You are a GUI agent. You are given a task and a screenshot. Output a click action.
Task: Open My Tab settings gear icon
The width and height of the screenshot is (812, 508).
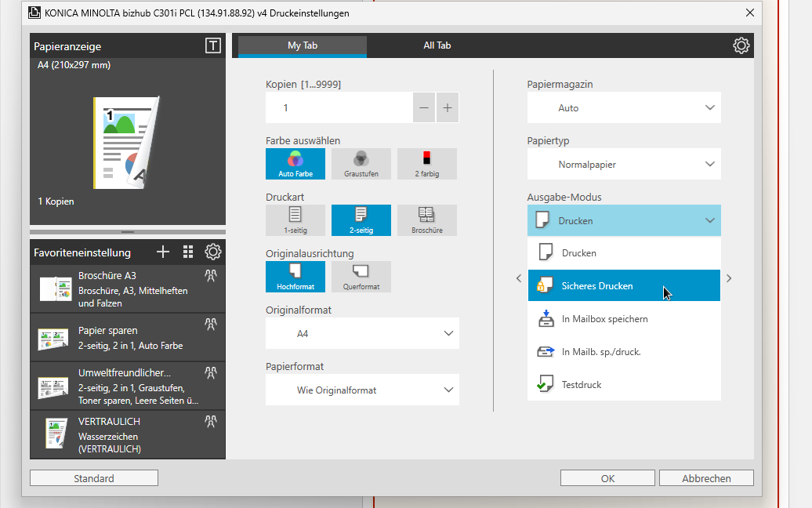(741, 45)
